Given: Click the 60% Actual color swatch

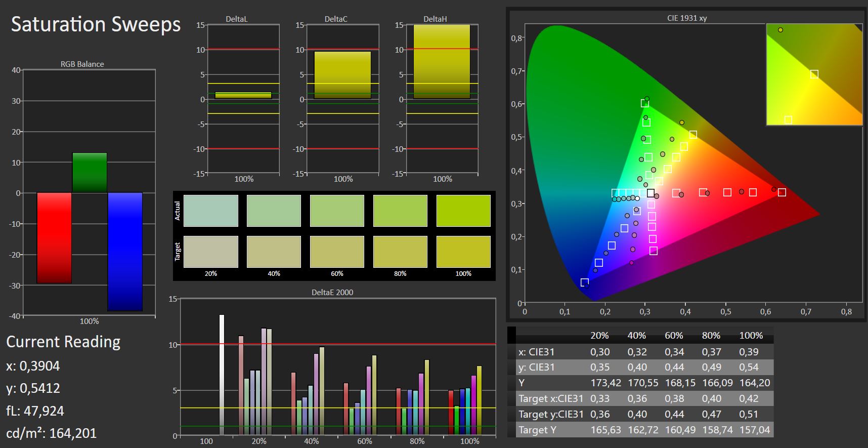Looking at the screenshot, I should 337,211.
